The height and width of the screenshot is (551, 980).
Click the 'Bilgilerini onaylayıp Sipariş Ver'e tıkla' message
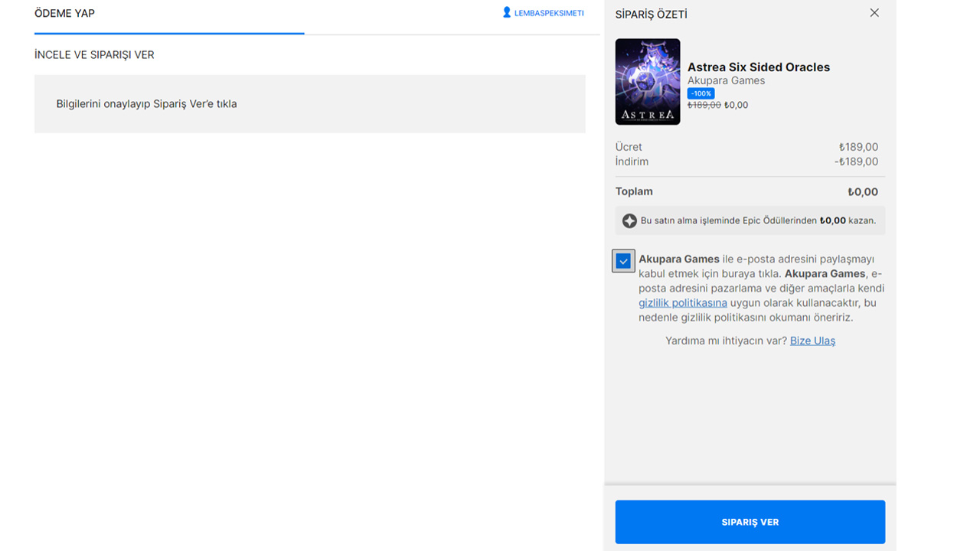[146, 104]
